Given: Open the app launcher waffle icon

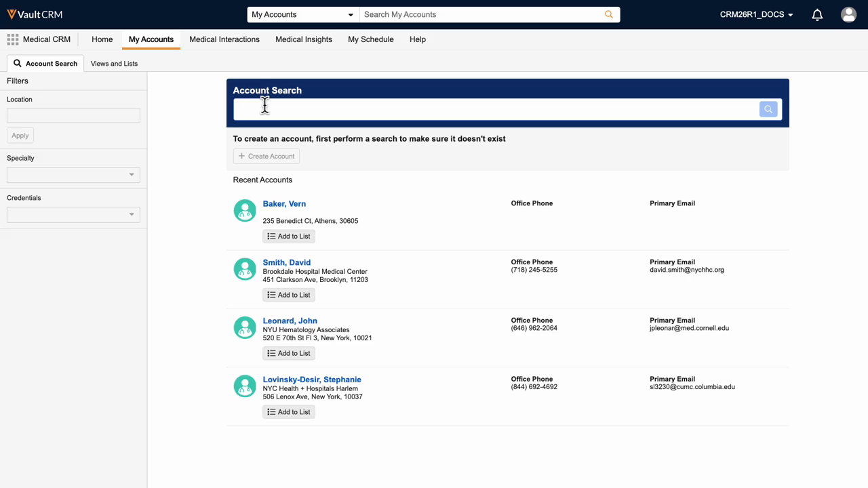Looking at the screenshot, I should coord(12,39).
